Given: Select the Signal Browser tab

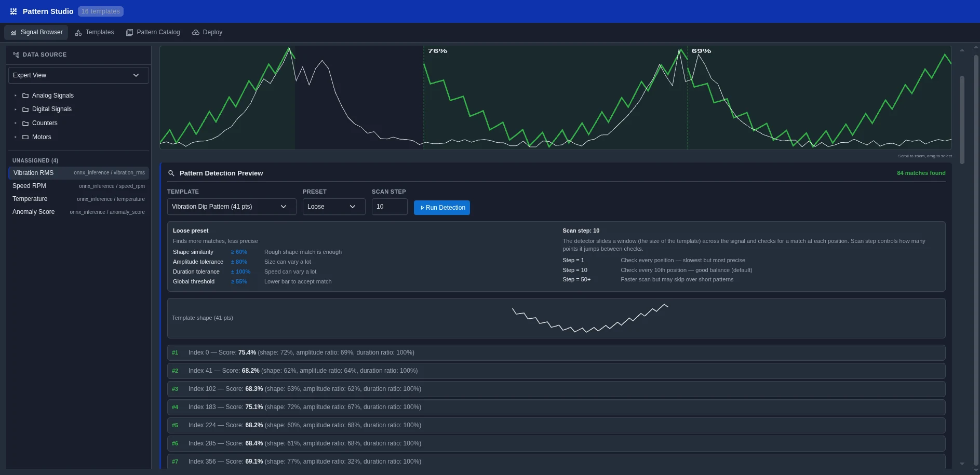Looking at the screenshot, I should point(36,32).
